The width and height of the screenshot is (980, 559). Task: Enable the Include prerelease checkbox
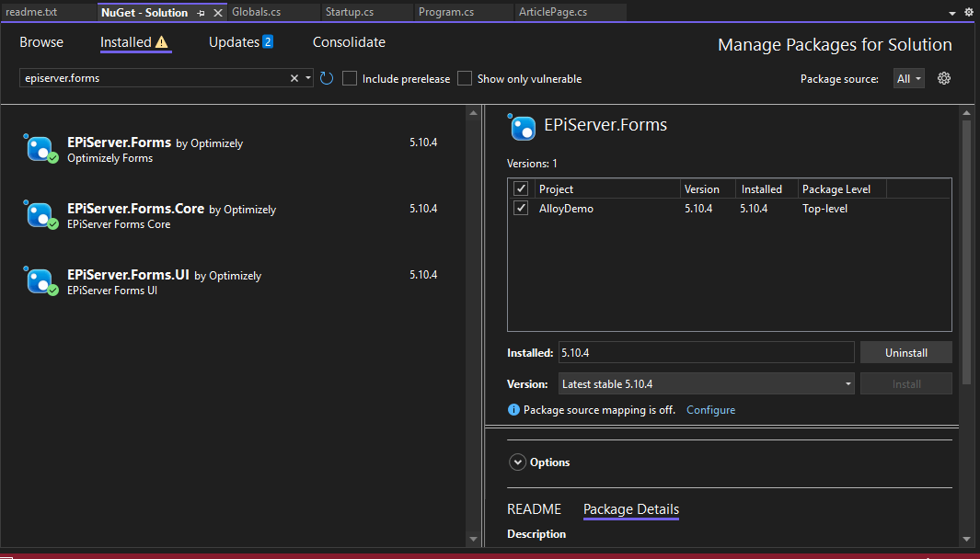pos(350,79)
